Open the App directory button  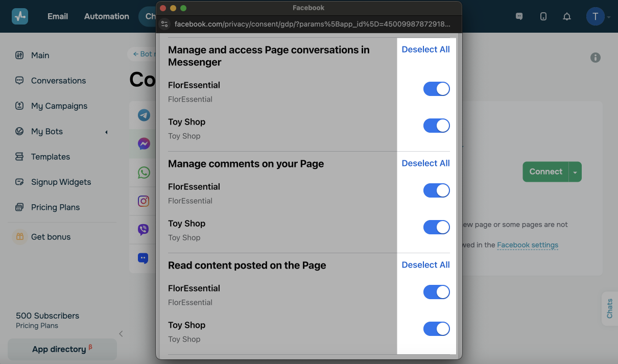pos(62,349)
